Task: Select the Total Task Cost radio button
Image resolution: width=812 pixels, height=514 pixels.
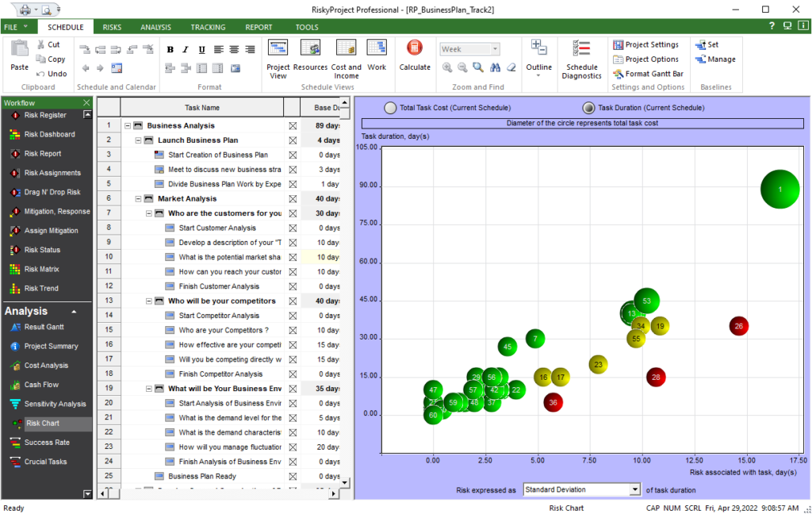Action: click(389, 107)
